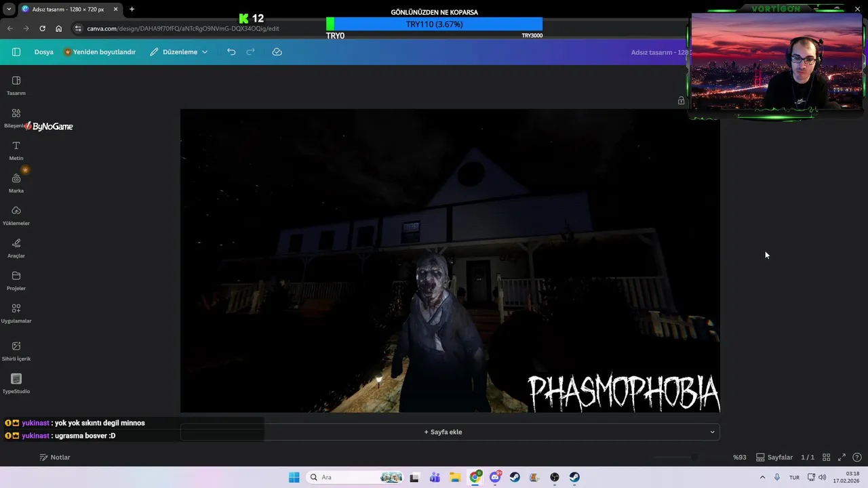This screenshot has width=868, height=488.
Task: Open the Uygulamalar apps panel
Action: click(16, 313)
